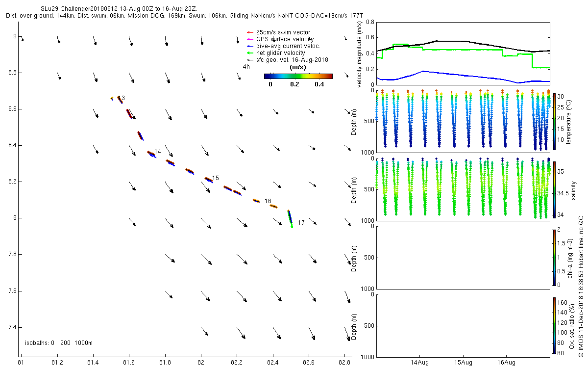The image size is (588, 368).
Task: Click latitude tick '8.4' on map axis
Action: (12, 145)
